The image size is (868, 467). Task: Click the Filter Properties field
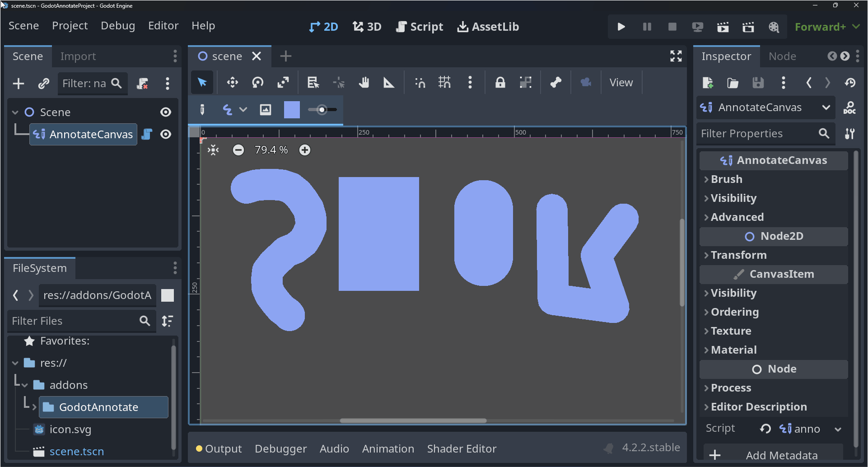[x=765, y=134]
